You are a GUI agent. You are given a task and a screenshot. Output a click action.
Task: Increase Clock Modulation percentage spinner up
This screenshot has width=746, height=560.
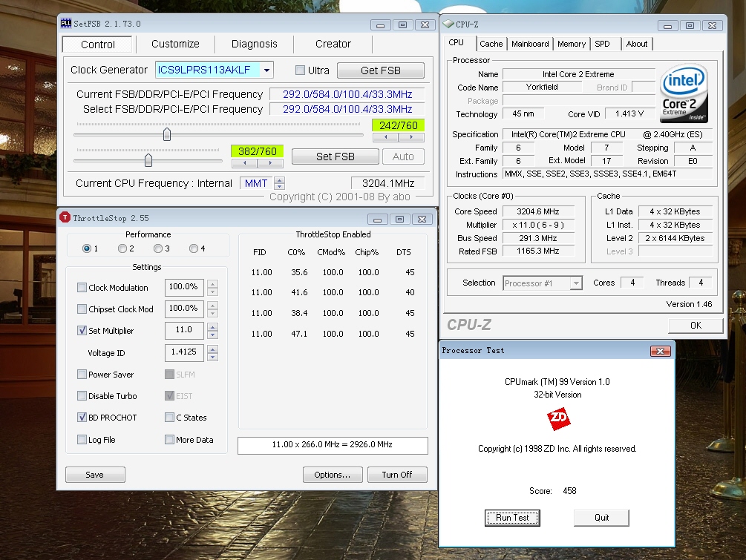pos(213,284)
